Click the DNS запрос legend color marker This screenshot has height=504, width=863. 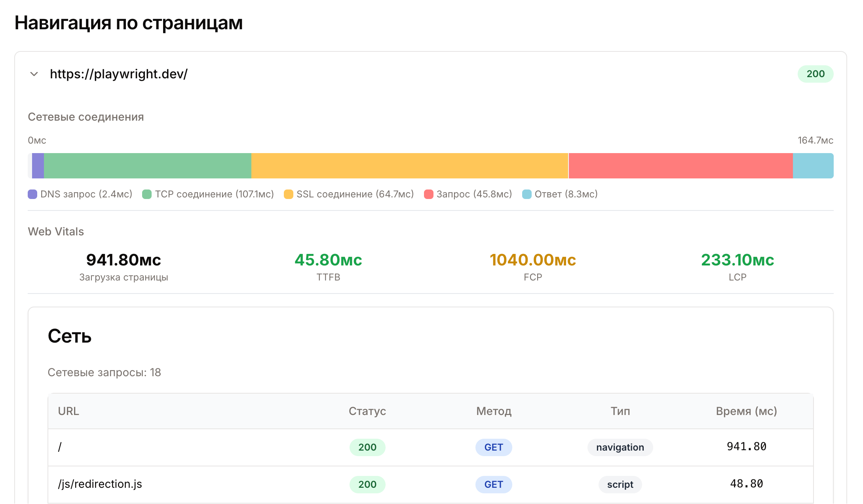coord(32,194)
